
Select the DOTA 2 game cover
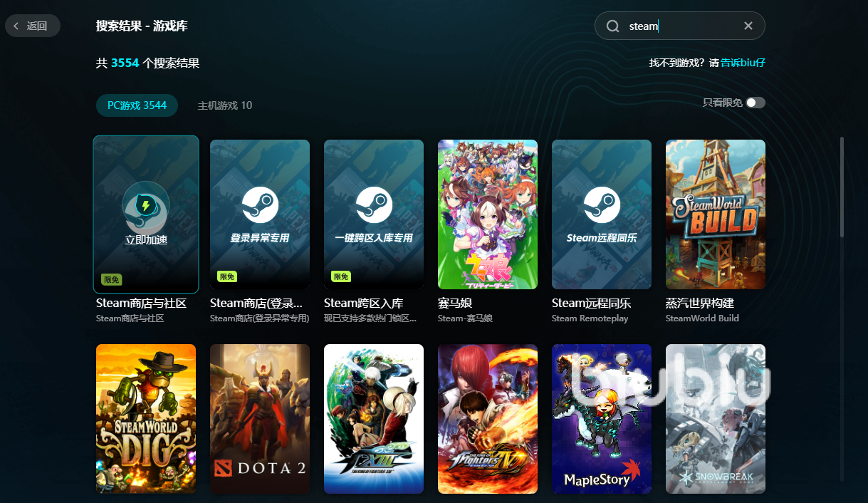click(260, 419)
